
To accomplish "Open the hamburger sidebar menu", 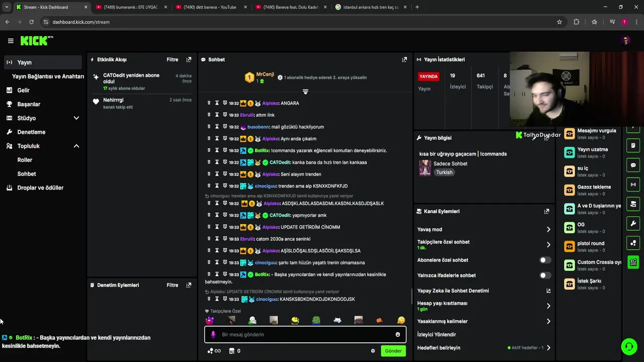I will [x=11, y=41].
